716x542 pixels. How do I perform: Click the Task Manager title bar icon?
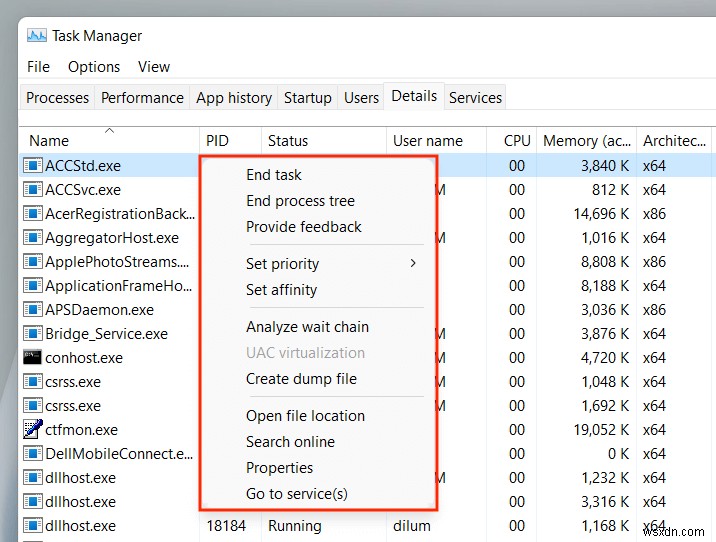click(36, 36)
